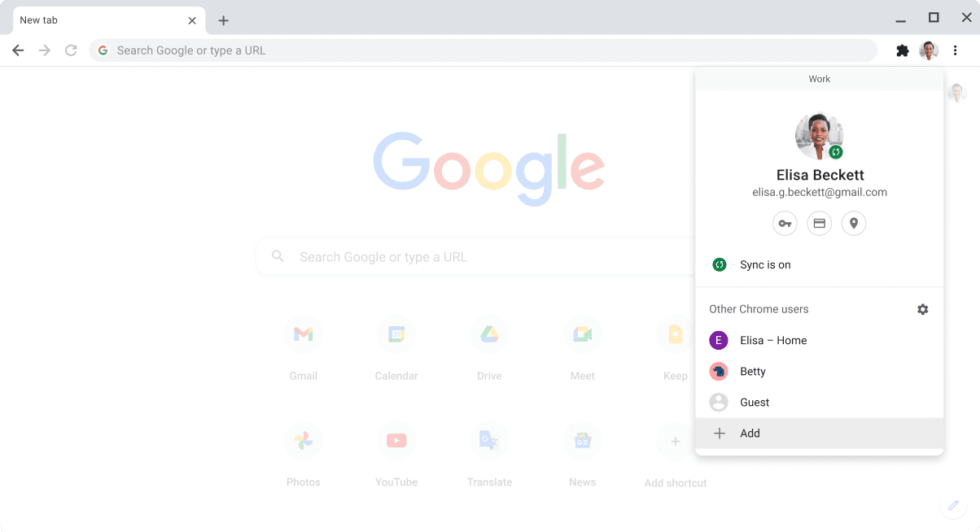
Task: Close the Chrome window
Action: pos(967,18)
